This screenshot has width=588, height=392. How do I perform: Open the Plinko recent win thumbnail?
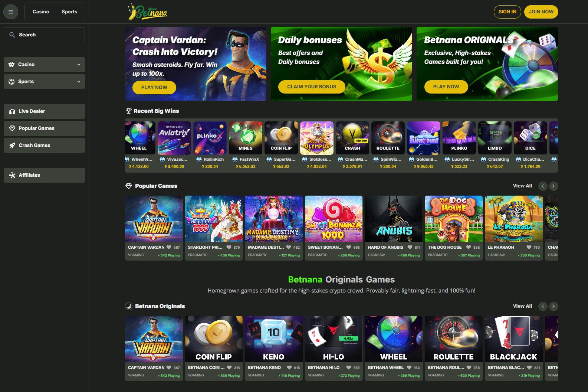pyautogui.click(x=459, y=138)
